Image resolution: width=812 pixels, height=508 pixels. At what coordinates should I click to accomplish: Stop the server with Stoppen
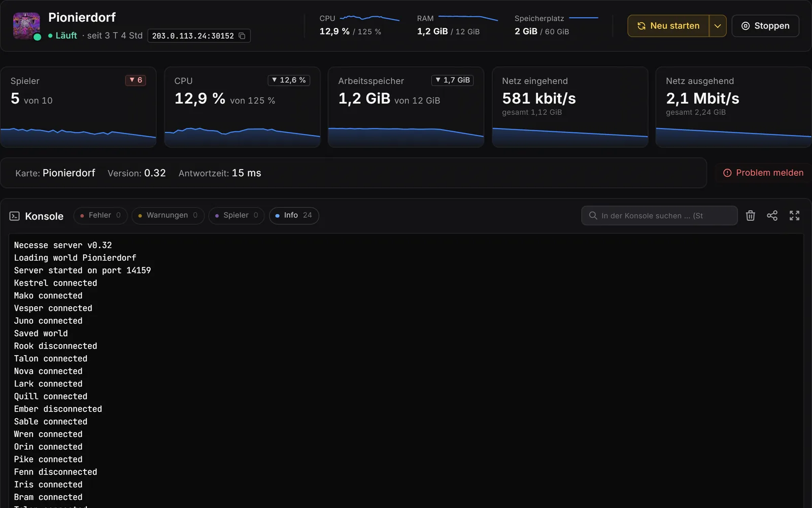point(765,26)
